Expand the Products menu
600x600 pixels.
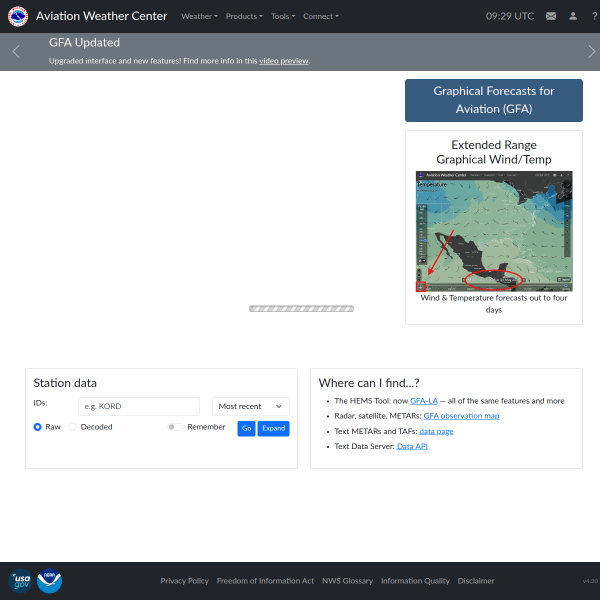click(x=244, y=16)
